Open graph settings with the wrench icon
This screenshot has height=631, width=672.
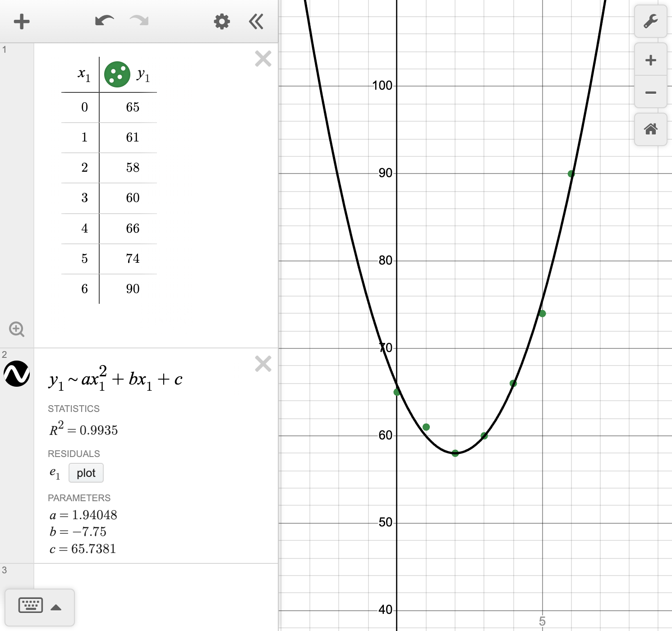click(x=650, y=21)
